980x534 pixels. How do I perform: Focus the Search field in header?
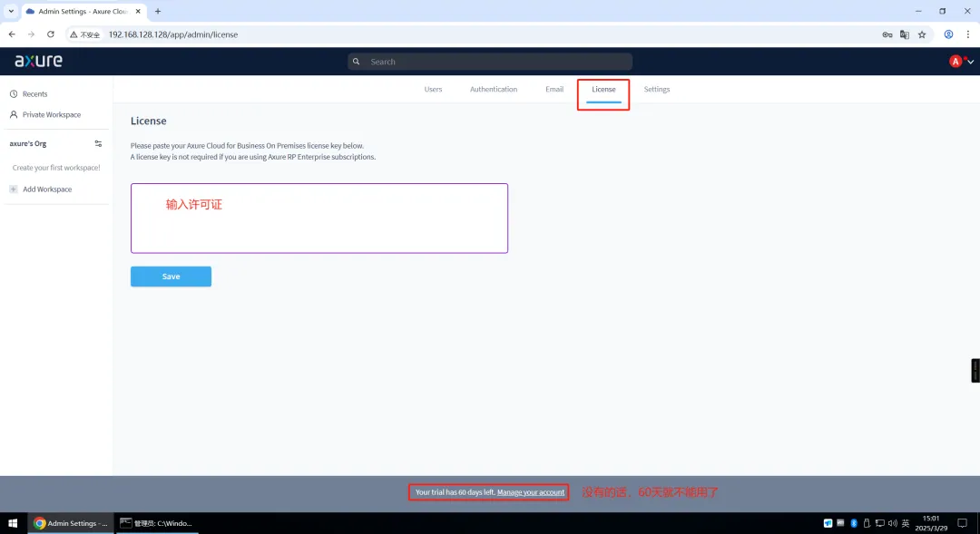[490, 62]
